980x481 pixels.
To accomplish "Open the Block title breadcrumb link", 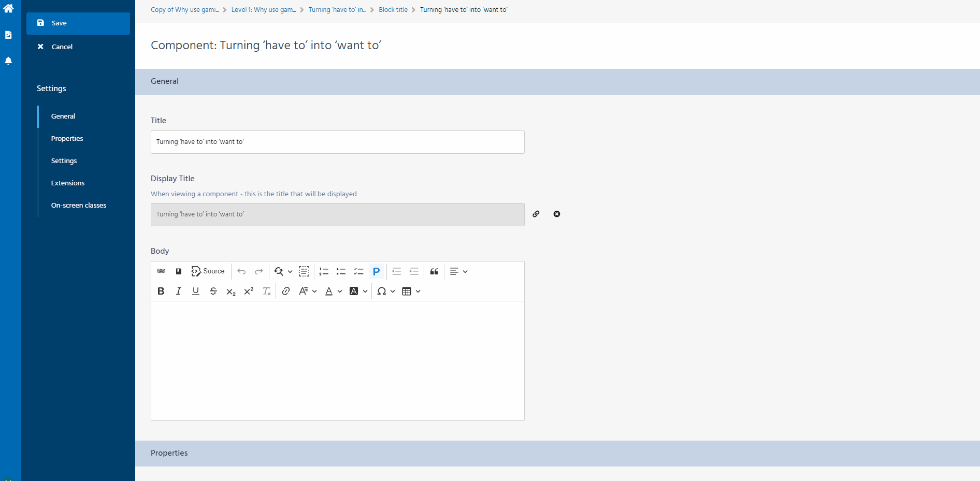I will pyautogui.click(x=393, y=9).
